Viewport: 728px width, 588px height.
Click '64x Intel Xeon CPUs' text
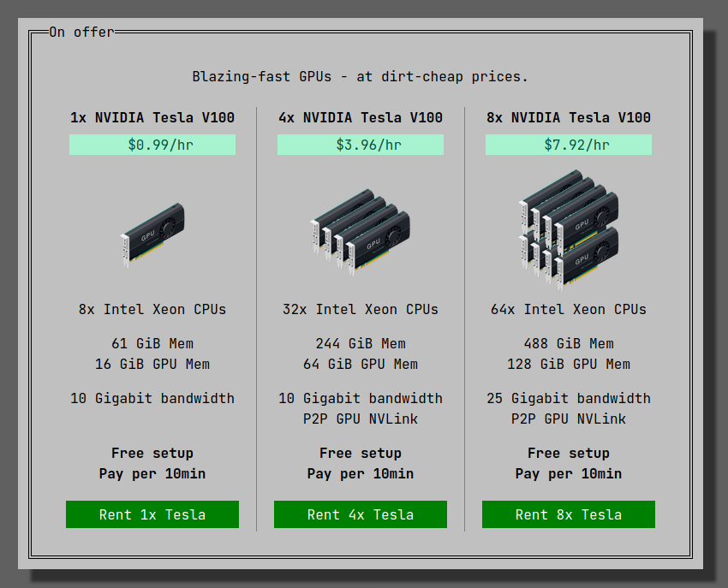point(569,310)
